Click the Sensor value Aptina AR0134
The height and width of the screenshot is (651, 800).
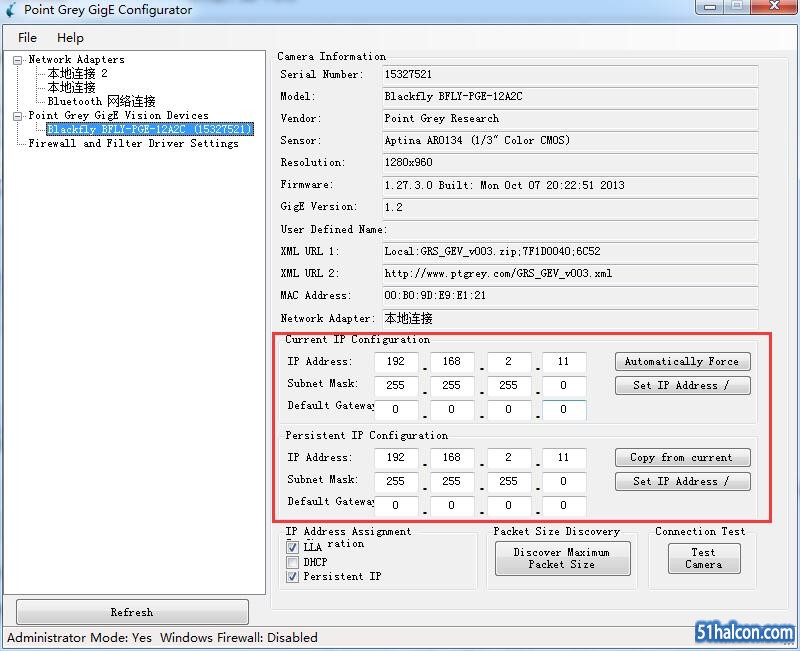click(x=570, y=140)
